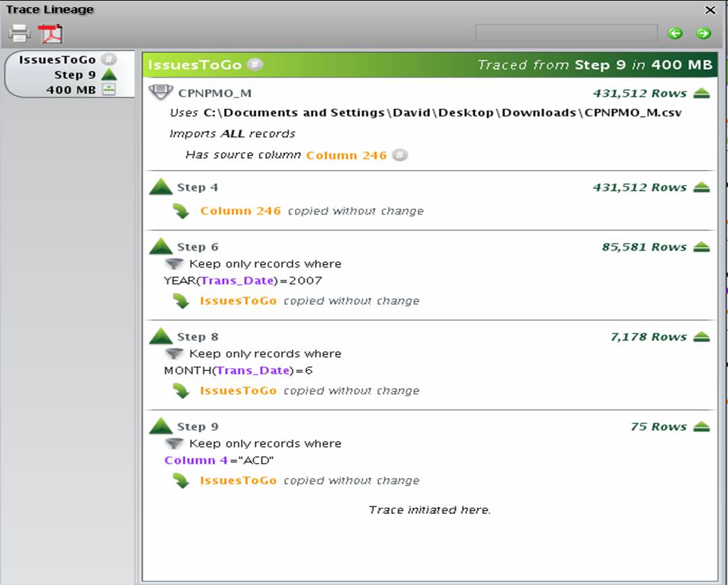Click the filter funnel icon in Step 6
This screenshot has height=585, width=728.
[x=174, y=263]
